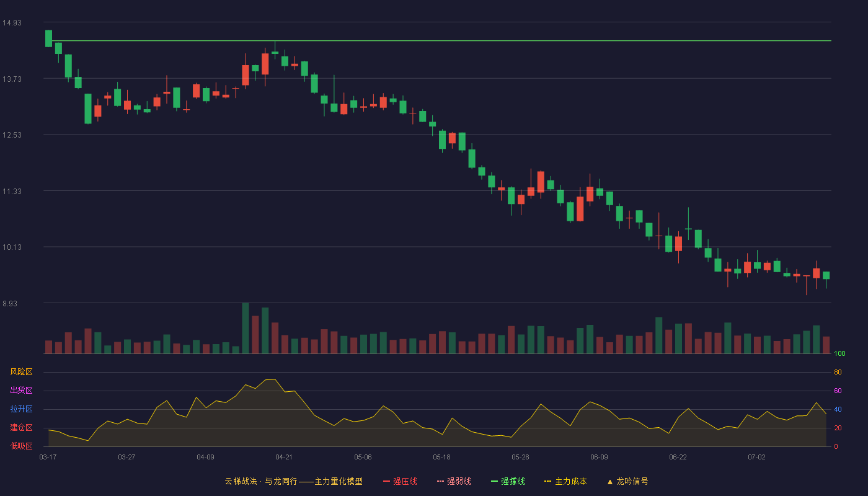This screenshot has height=496, width=868.
Task: Toggle the 强弱线 legend item
Action: [454, 481]
